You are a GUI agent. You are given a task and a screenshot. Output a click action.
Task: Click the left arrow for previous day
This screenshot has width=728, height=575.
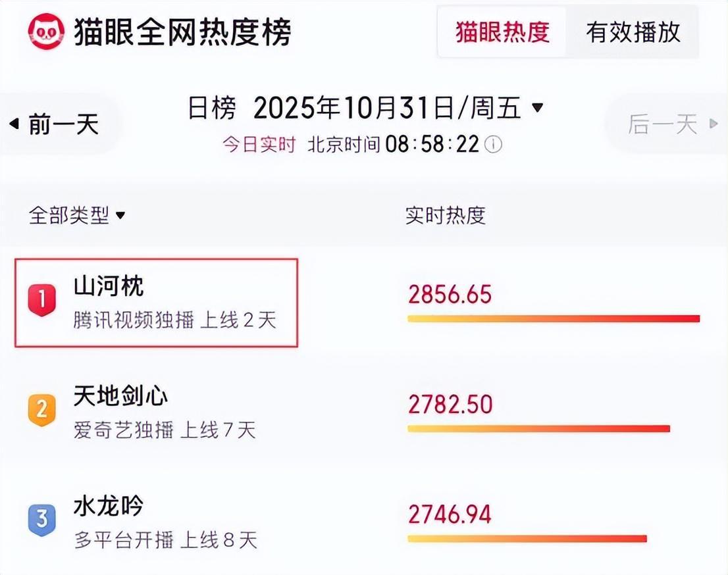click(14, 124)
